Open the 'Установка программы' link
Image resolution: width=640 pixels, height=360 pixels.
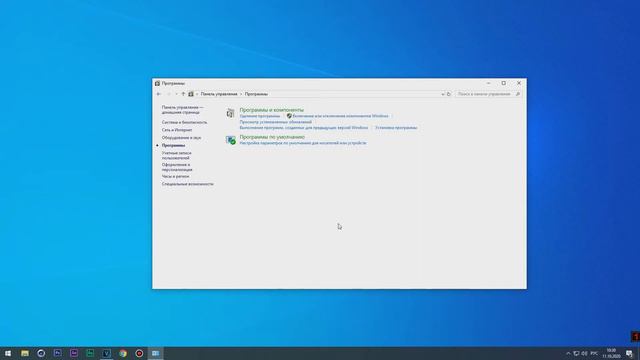point(396,127)
